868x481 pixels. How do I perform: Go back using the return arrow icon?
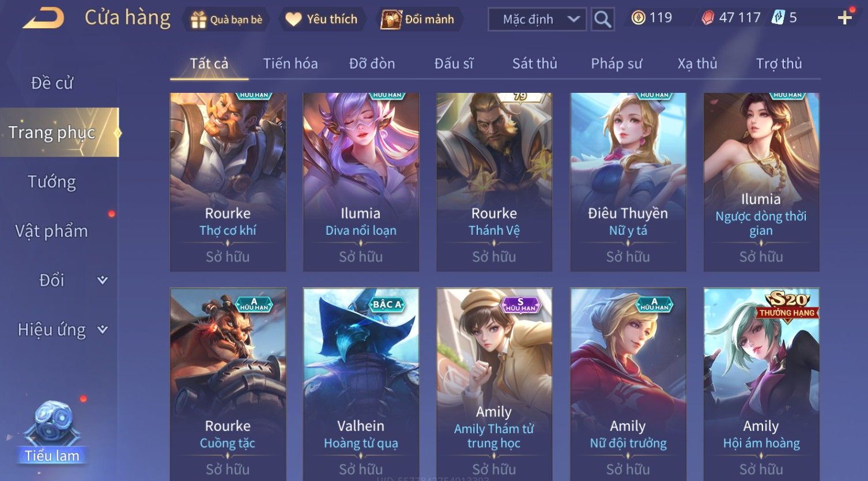[43, 18]
